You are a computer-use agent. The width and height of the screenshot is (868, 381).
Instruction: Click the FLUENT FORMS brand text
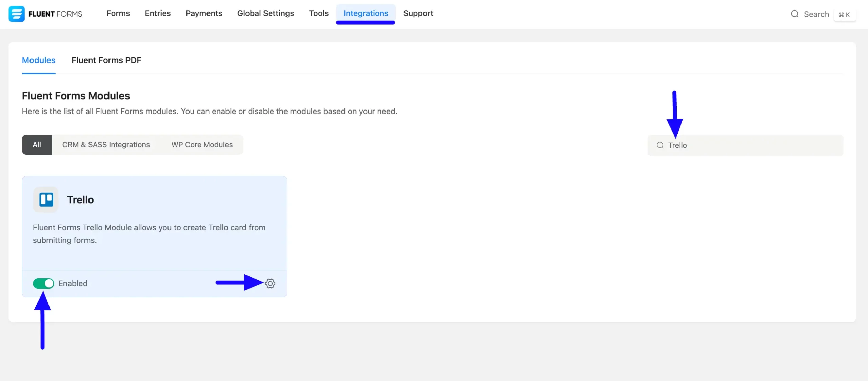[x=55, y=14]
